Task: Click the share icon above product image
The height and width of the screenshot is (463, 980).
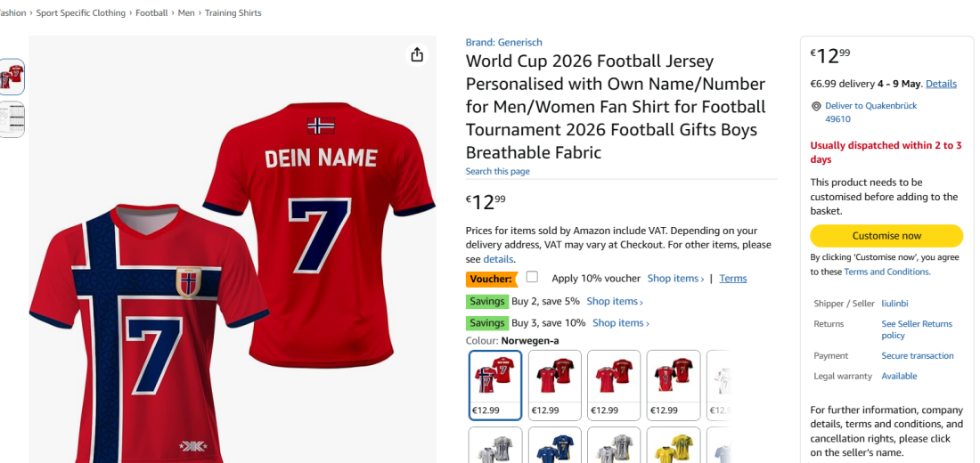Action: [x=417, y=55]
